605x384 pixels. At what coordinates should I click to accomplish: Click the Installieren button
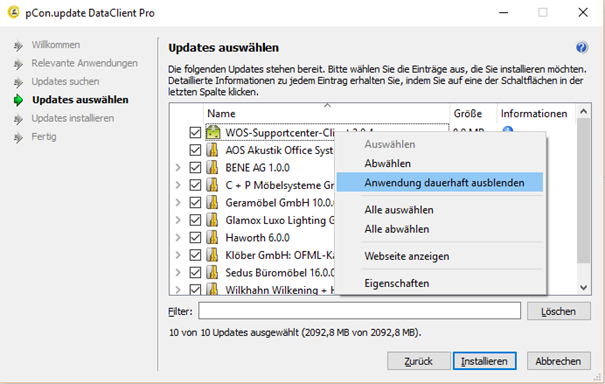[x=485, y=361]
